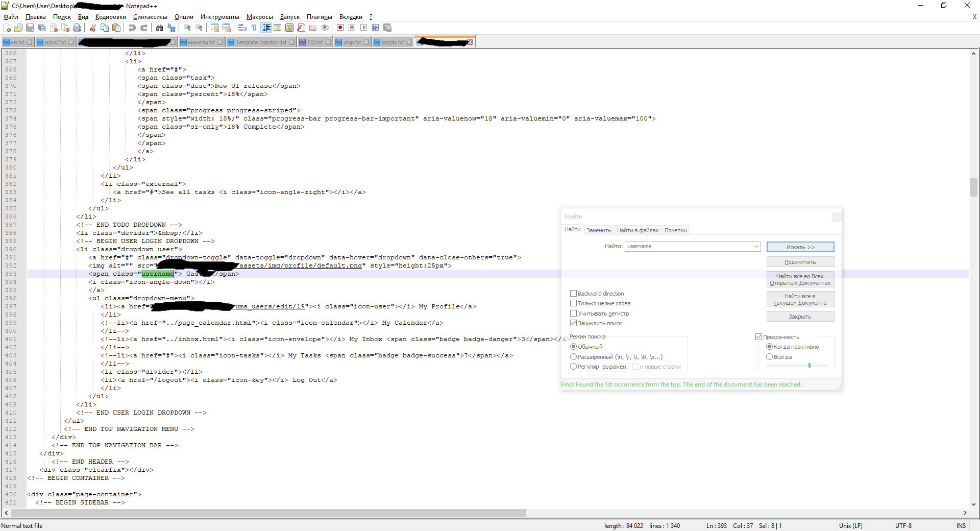Play back the recorded macro
Viewport: 980px width, 531px height.
point(364,28)
